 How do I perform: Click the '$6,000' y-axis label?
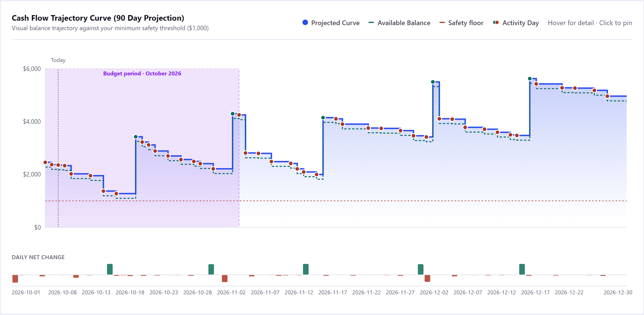pyautogui.click(x=32, y=69)
